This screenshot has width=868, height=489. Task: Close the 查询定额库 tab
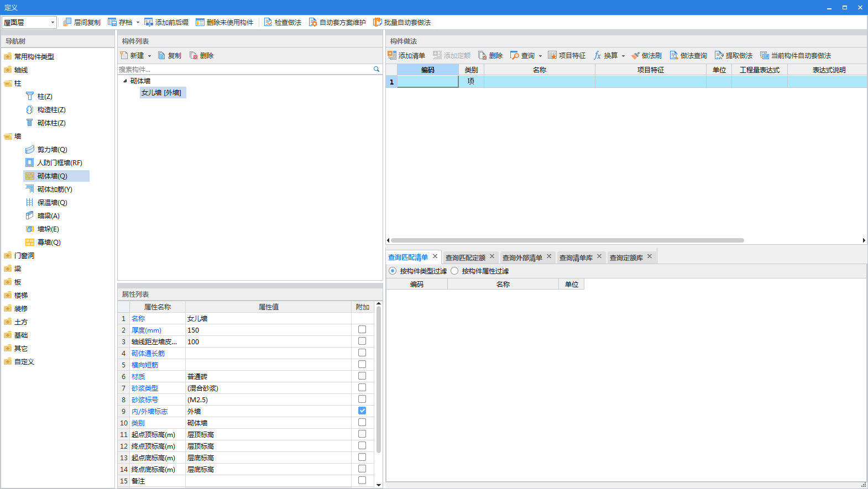coord(650,256)
